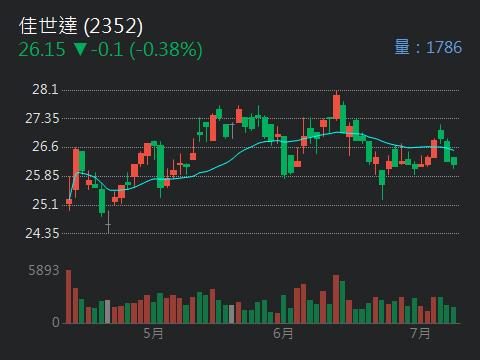This screenshot has width=480, height=360.
Task: Click the 0 volume axis label
Action: point(55,322)
